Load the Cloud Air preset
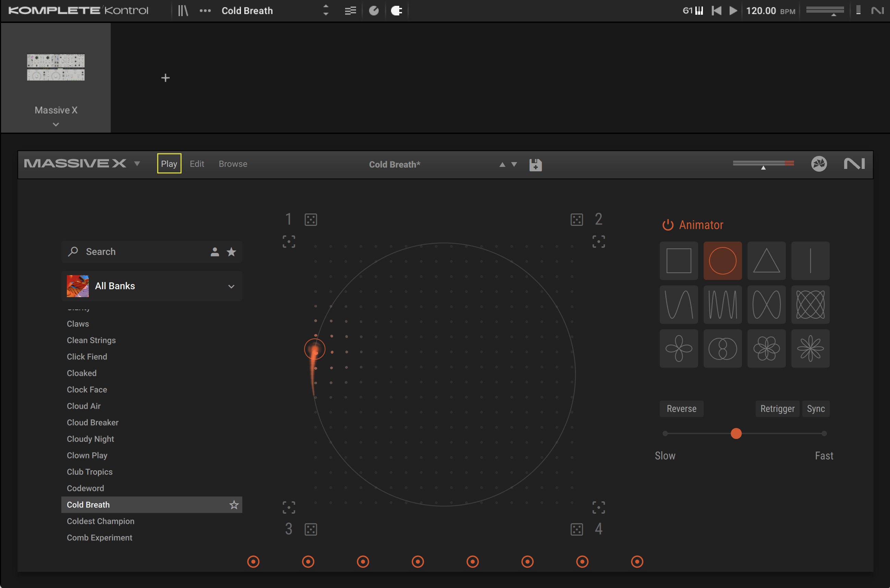Viewport: 890px width, 588px height. pyautogui.click(x=84, y=406)
